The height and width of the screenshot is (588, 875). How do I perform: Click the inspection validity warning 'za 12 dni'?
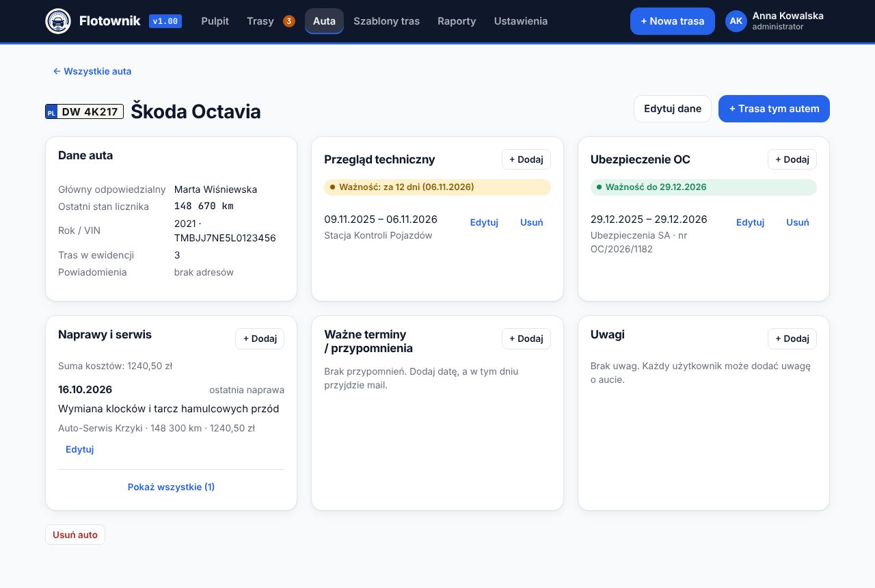[437, 187]
